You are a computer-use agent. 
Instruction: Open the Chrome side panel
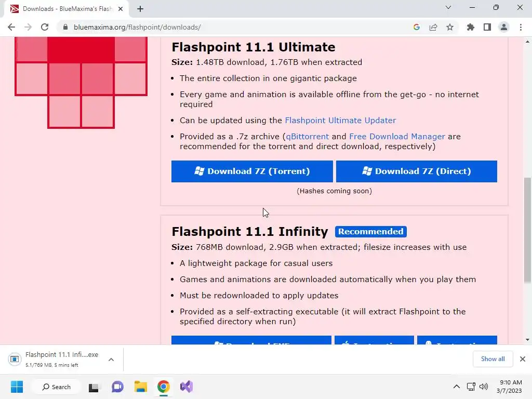(487, 27)
